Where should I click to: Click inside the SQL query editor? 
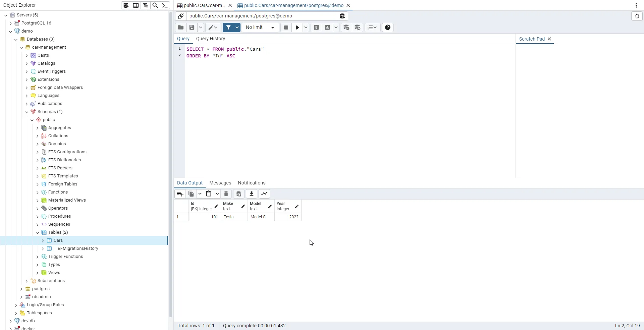pos(335,111)
